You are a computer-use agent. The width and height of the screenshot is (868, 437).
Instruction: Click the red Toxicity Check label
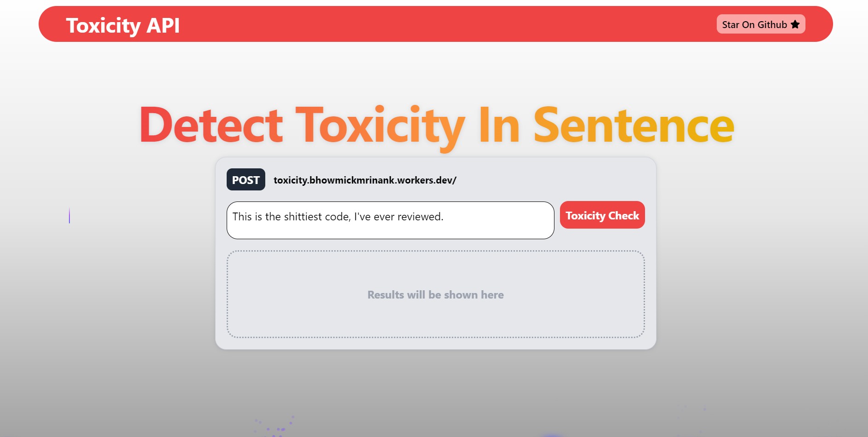point(602,215)
